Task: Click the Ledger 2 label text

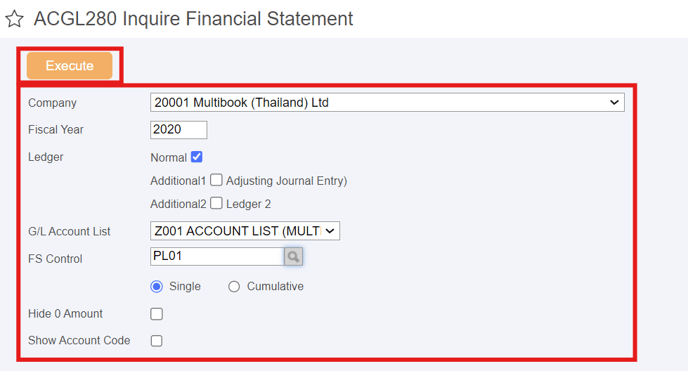Action: click(248, 204)
